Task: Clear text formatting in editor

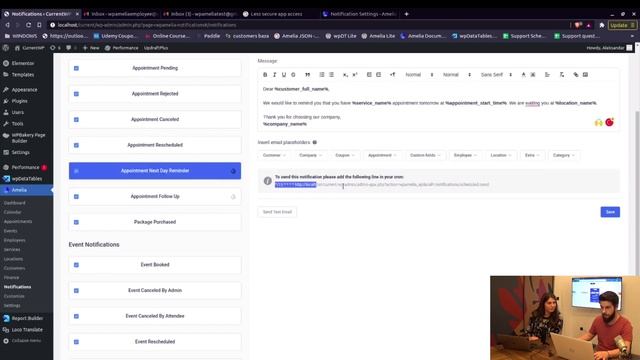Action: tap(562, 75)
